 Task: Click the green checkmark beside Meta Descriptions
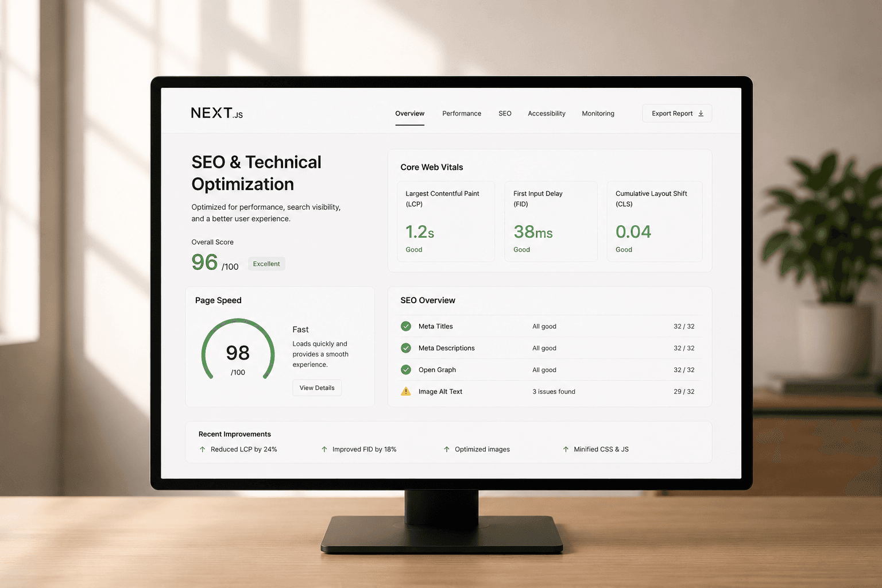click(x=406, y=348)
